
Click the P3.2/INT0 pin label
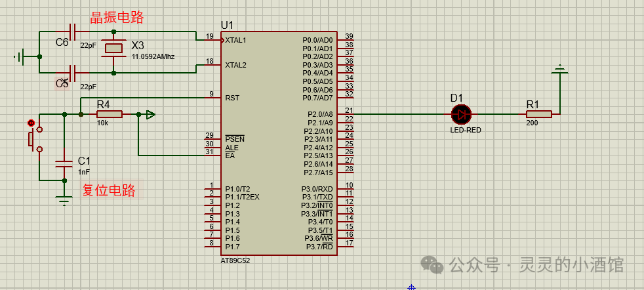317,205
